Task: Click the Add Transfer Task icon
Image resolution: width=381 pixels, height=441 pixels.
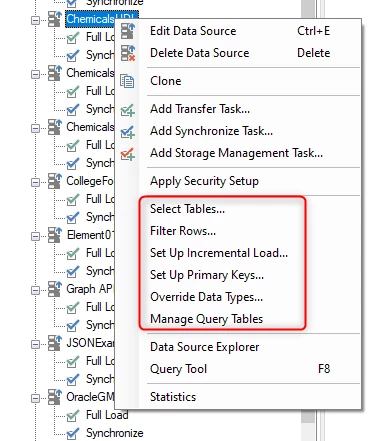Action: (x=128, y=110)
